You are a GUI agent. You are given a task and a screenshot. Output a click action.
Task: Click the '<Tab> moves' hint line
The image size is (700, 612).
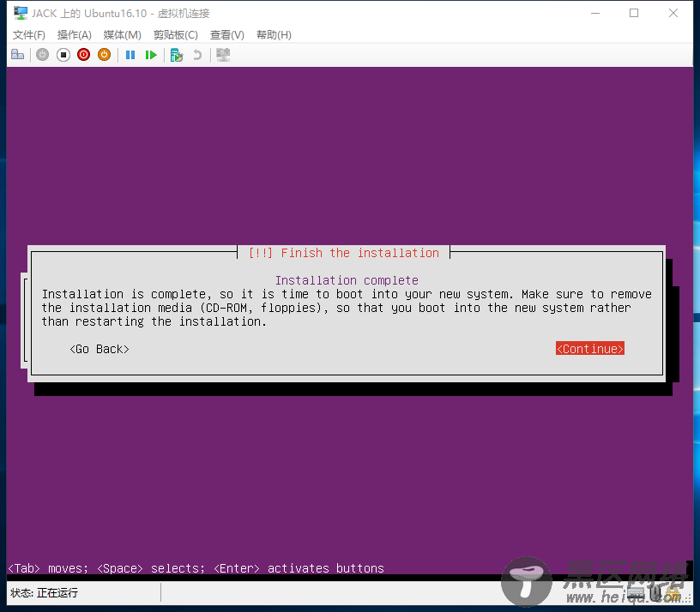pos(196,568)
